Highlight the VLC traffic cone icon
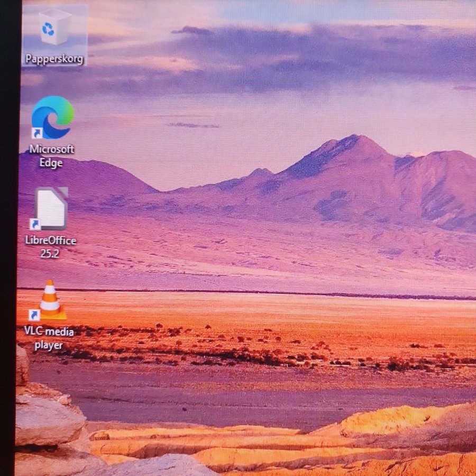 50,300
